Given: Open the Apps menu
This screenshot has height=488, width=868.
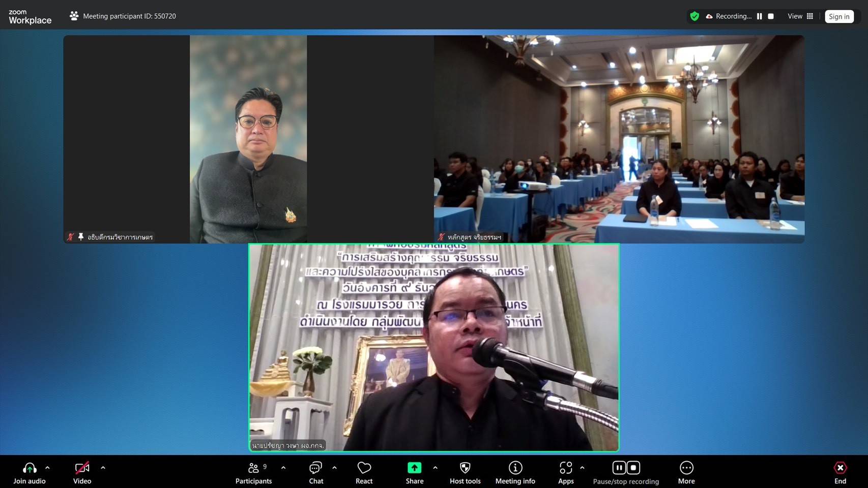Looking at the screenshot, I should pyautogui.click(x=565, y=468).
